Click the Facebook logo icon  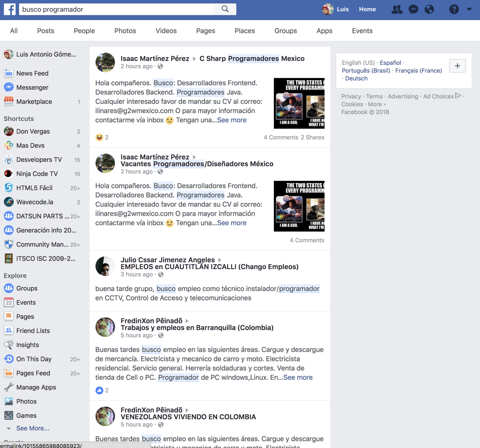pos(10,9)
